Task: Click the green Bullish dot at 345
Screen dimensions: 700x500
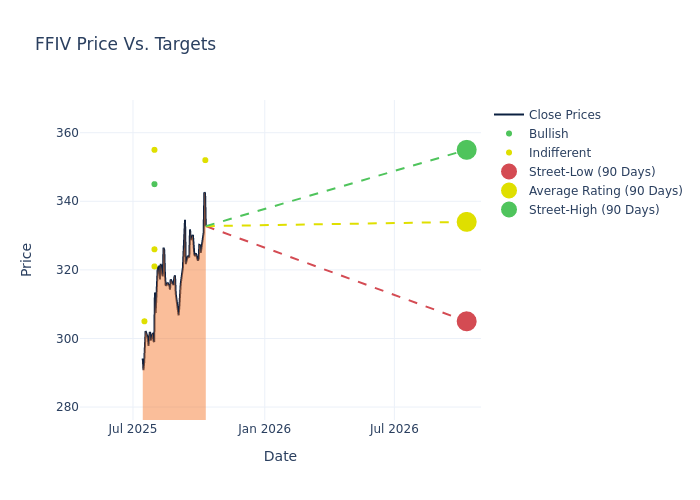Action: click(154, 184)
